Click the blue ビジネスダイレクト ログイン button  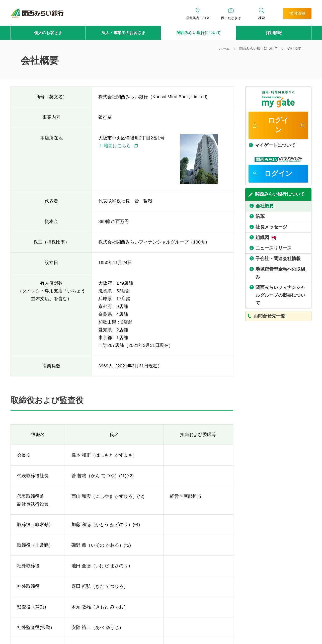pyautogui.click(x=278, y=174)
